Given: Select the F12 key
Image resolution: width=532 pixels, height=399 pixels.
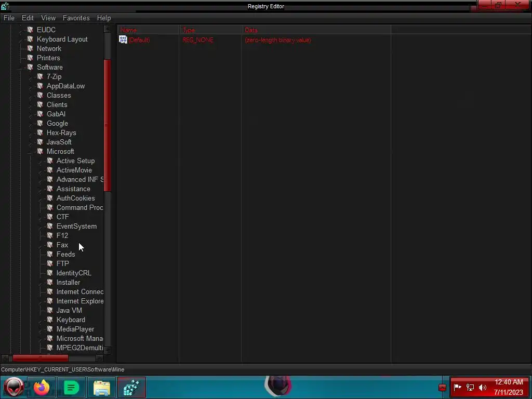Looking at the screenshot, I should point(62,235).
